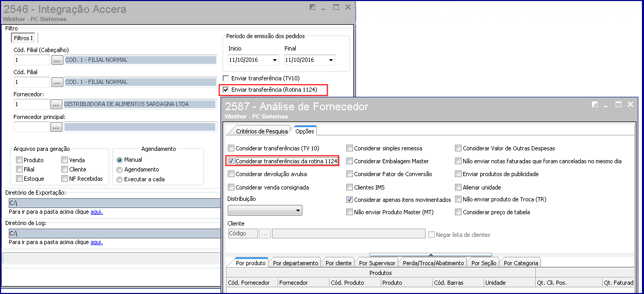Enable Considerar Embalagem Master

coord(350,161)
